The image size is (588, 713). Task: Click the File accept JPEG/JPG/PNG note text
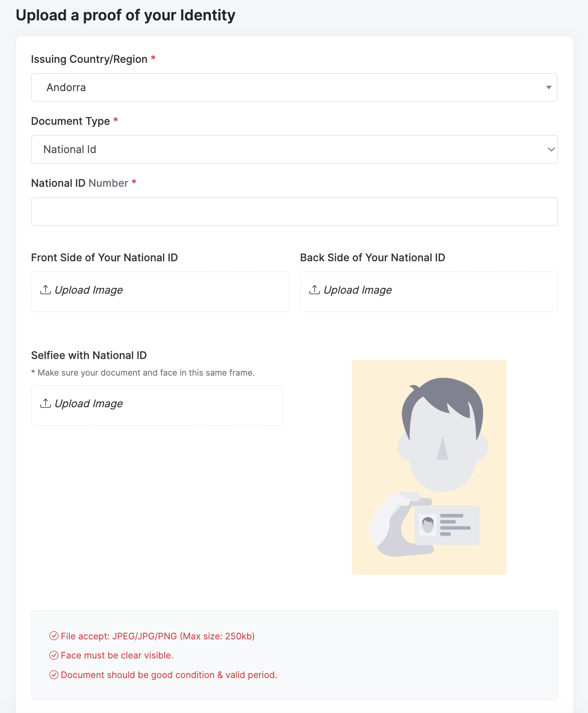coord(158,636)
